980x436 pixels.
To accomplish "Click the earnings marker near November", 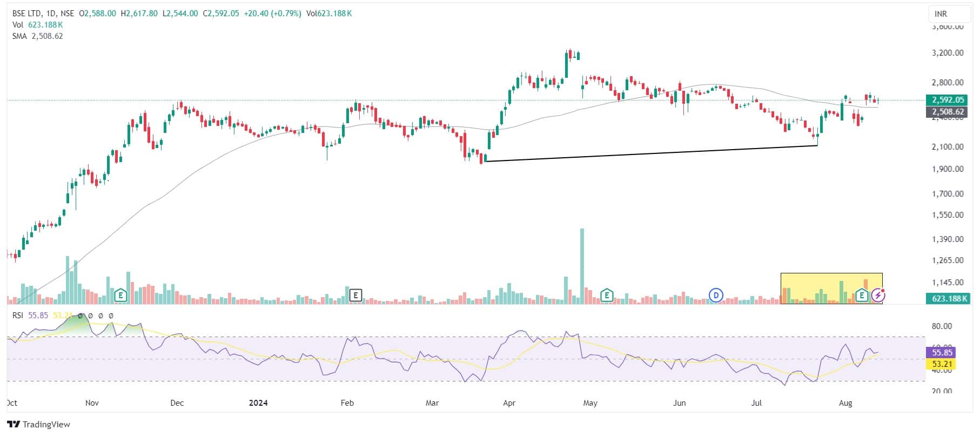I will [120, 295].
